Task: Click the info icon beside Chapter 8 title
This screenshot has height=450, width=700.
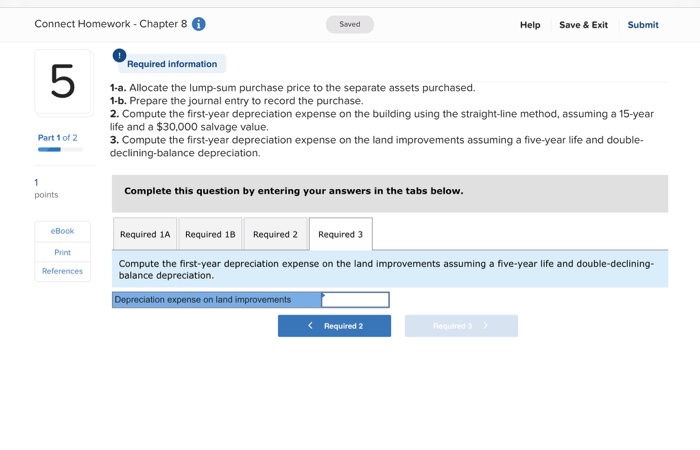Action: coord(199,24)
